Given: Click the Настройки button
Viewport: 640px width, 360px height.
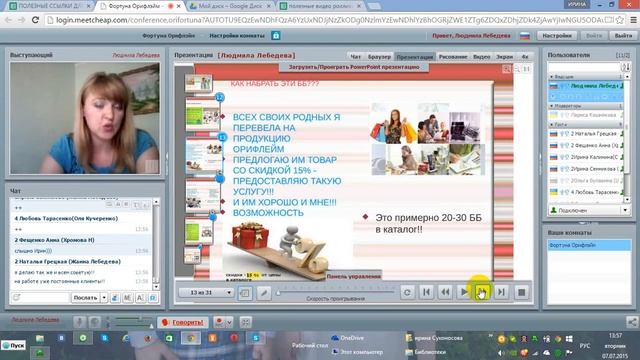Looking at the screenshot, I should [557, 36].
